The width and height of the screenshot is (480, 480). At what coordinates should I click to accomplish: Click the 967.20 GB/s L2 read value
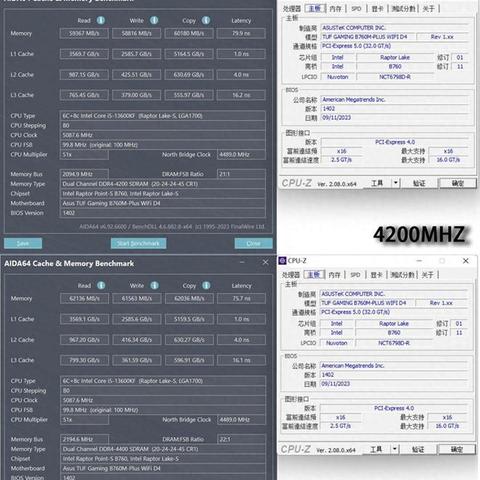click(x=84, y=340)
